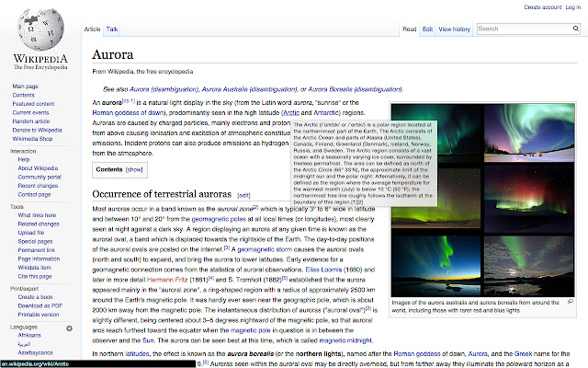Open Contact page link

pyautogui.click(x=34, y=194)
